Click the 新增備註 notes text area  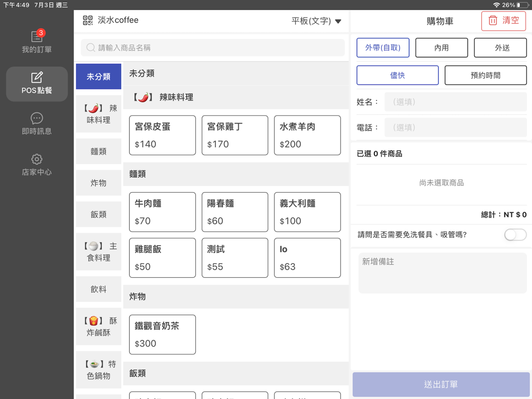(443, 273)
